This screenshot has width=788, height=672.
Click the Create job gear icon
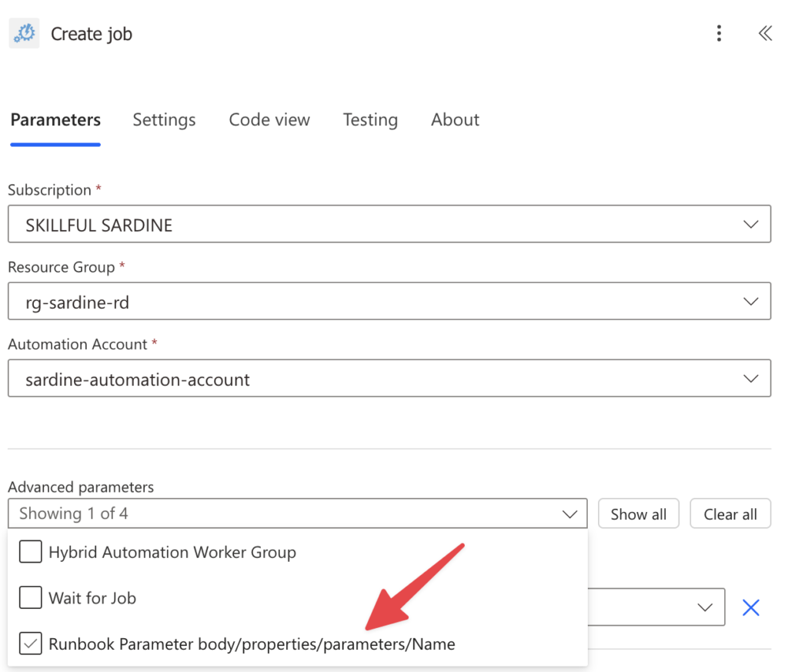coord(24,33)
